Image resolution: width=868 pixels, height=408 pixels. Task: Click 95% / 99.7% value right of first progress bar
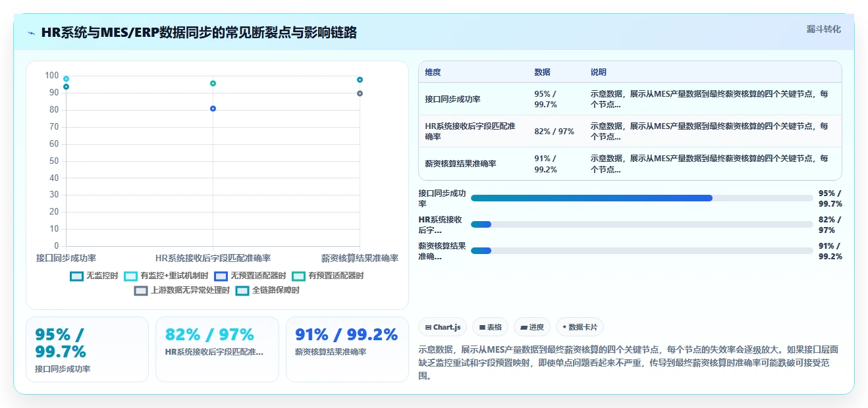click(x=830, y=199)
